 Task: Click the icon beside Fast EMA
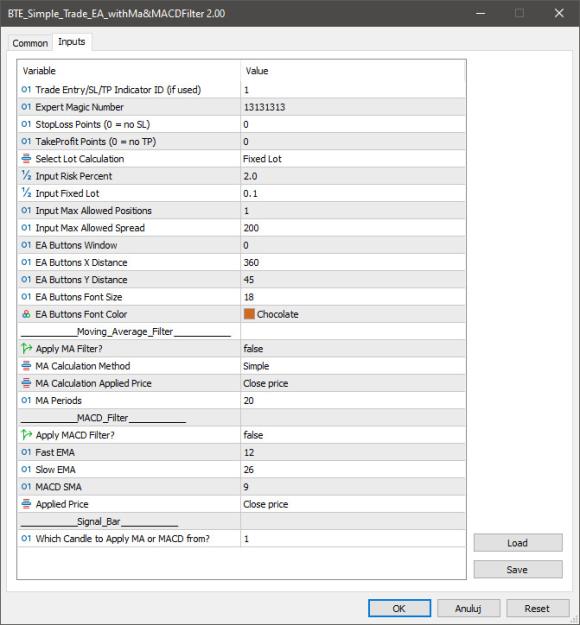tap(26, 452)
